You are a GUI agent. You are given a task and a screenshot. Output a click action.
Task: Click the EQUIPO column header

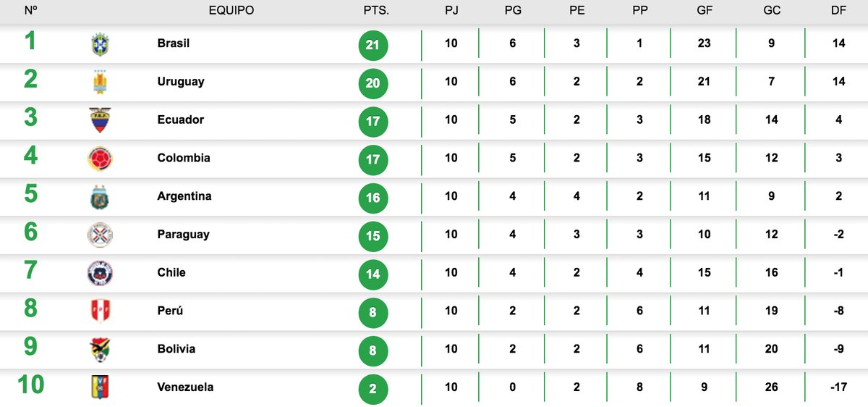pos(231,11)
